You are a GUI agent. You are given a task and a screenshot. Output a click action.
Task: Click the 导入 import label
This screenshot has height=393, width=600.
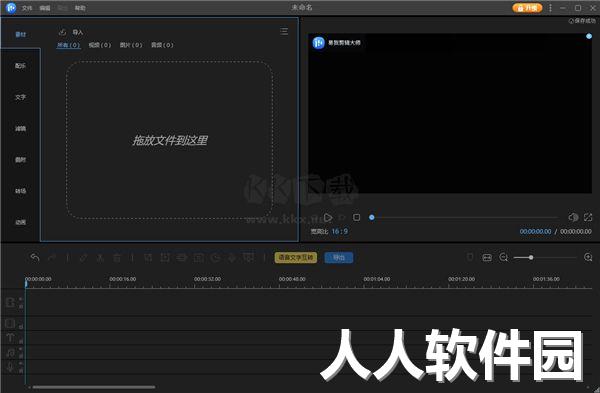[78, 32]
